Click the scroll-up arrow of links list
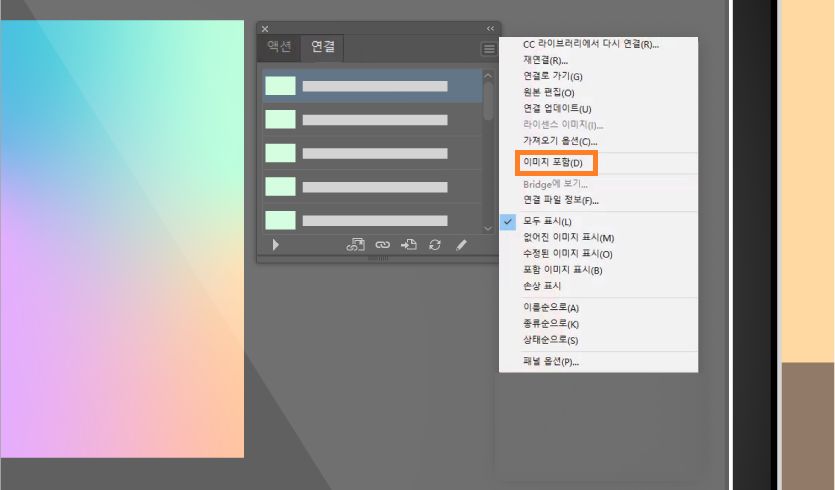 pyautogui.click(x=488, y=76)
